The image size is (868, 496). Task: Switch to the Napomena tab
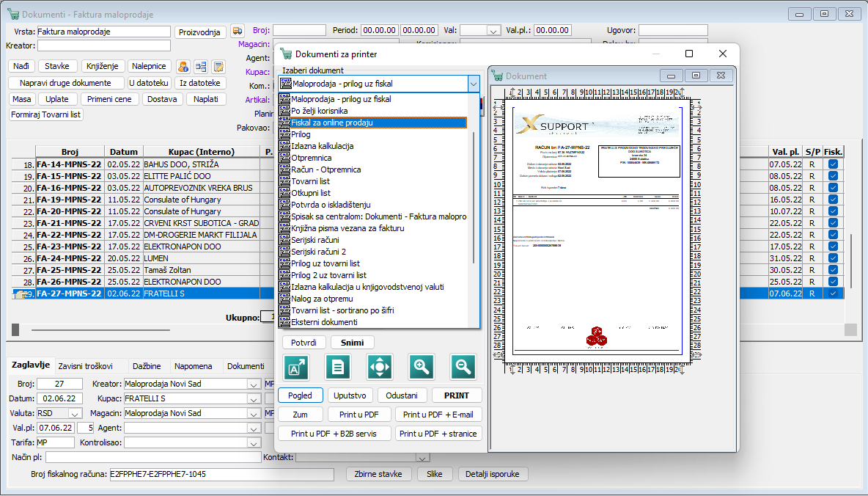tap(194, 366)
